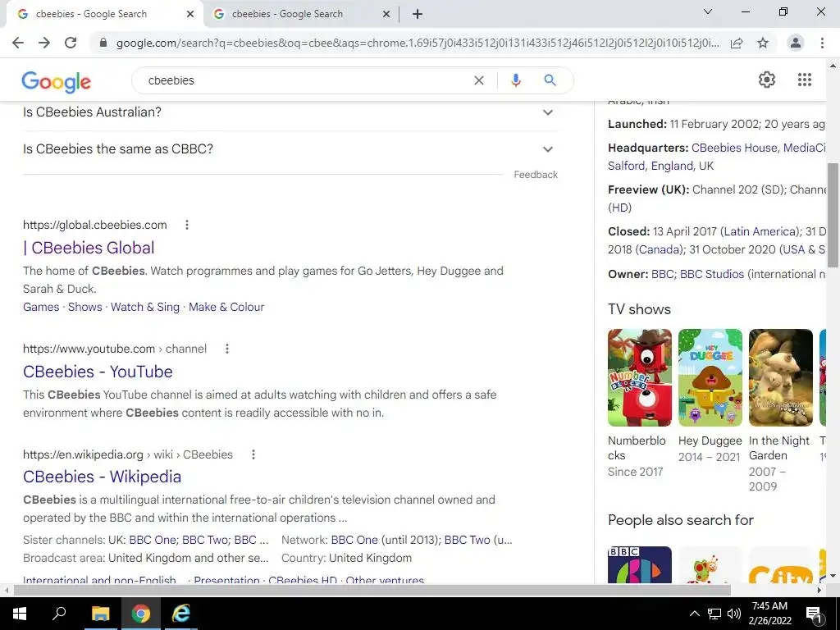Go back to previous page
840x630 pixels.
[x=18, y=43]
